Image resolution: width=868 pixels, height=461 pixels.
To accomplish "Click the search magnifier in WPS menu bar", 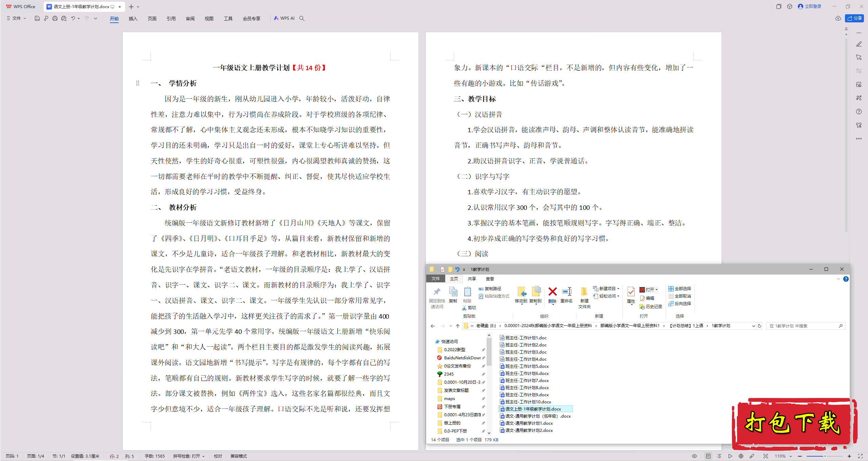I will [302, 18].
